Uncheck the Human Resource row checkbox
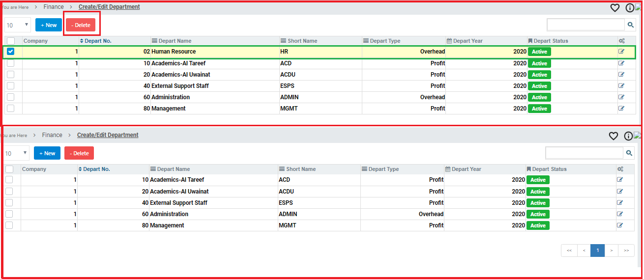This screenshot has height=279, width=644. [11, 52]
